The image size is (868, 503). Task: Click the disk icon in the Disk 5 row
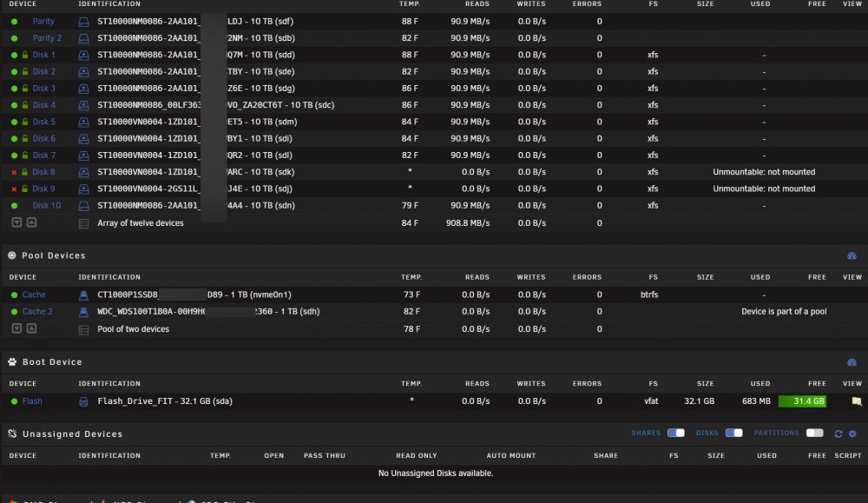pyautogui.click(x=83, y=122)
